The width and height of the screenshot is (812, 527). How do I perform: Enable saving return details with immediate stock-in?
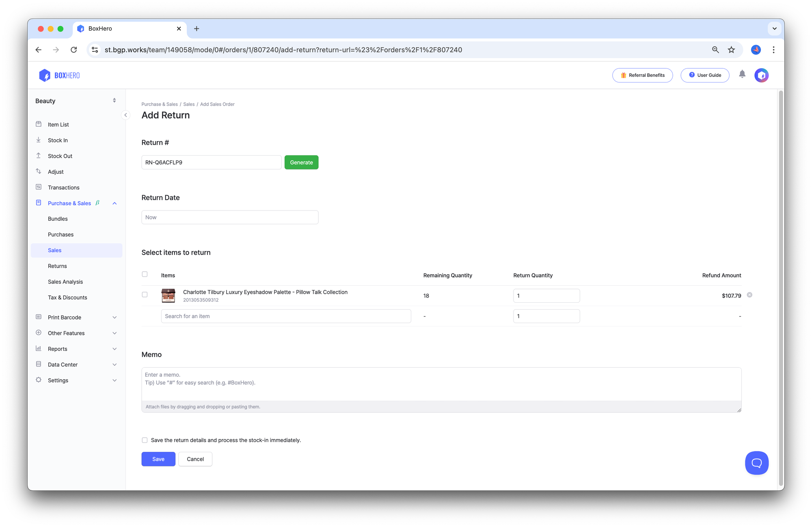[145, 440]
